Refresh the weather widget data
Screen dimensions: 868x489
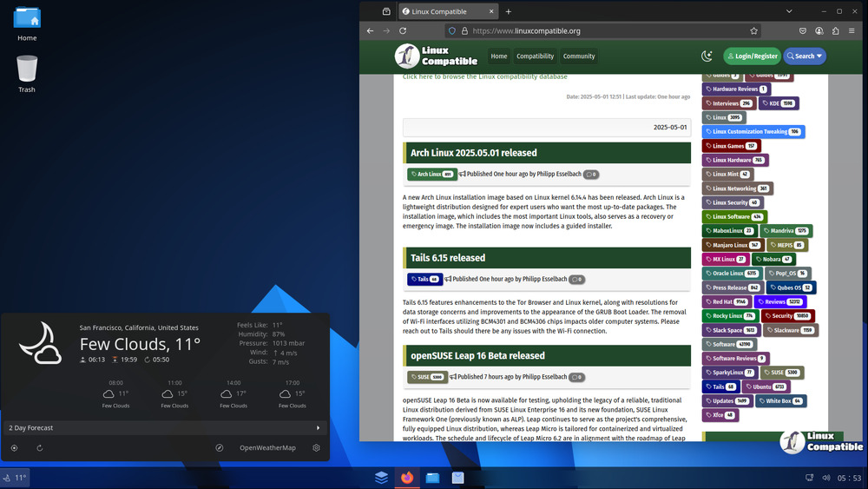(x=40, y=448)
